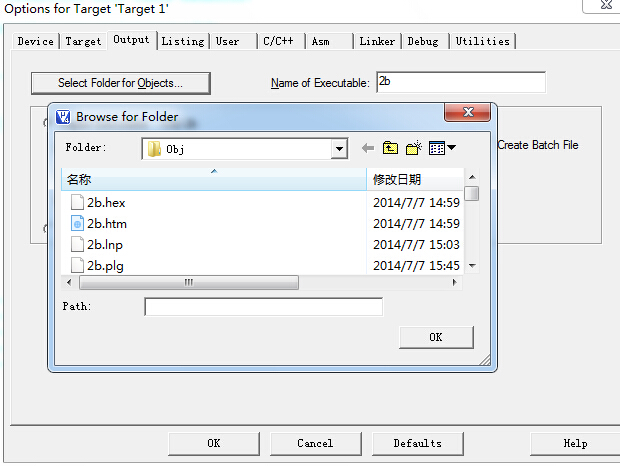Sort files by the 修改日期 column

[414, 180]
